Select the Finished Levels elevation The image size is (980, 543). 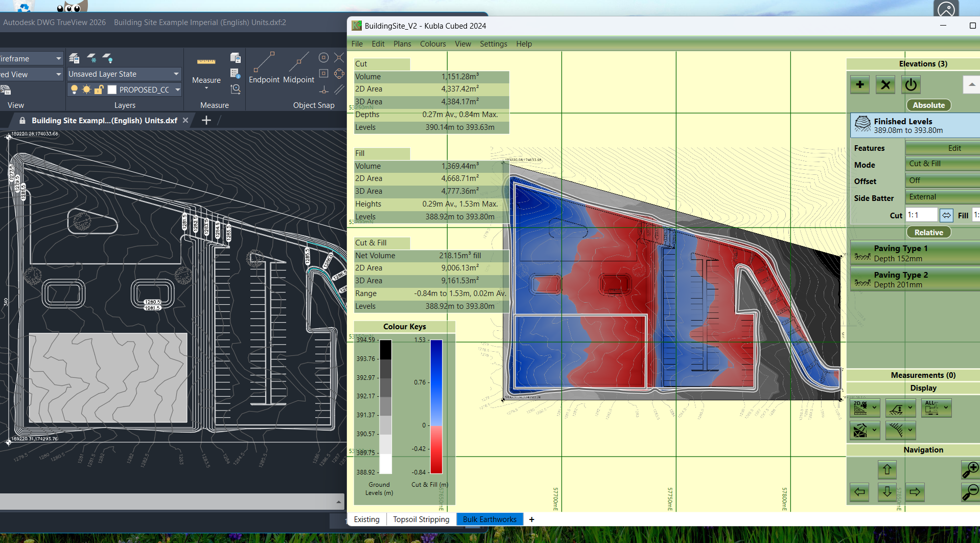point(915,125)
